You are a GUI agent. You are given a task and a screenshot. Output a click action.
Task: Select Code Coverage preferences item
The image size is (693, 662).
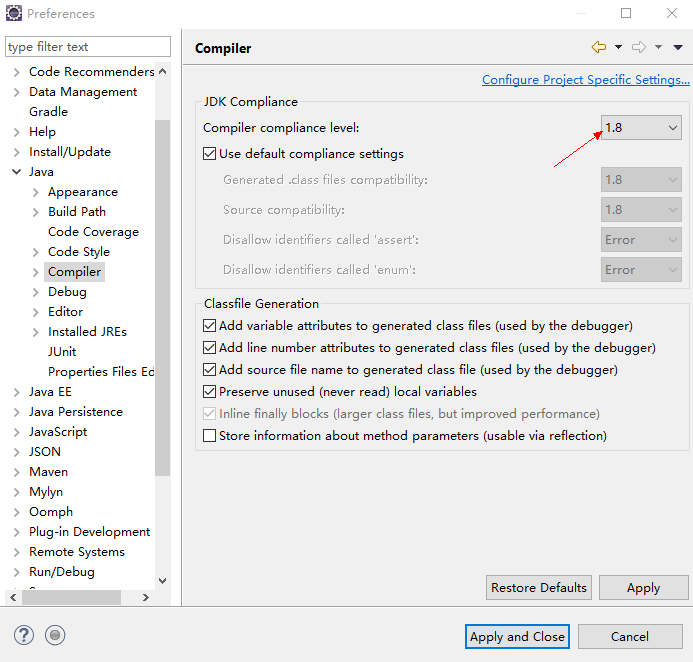(x=93, y=232)
